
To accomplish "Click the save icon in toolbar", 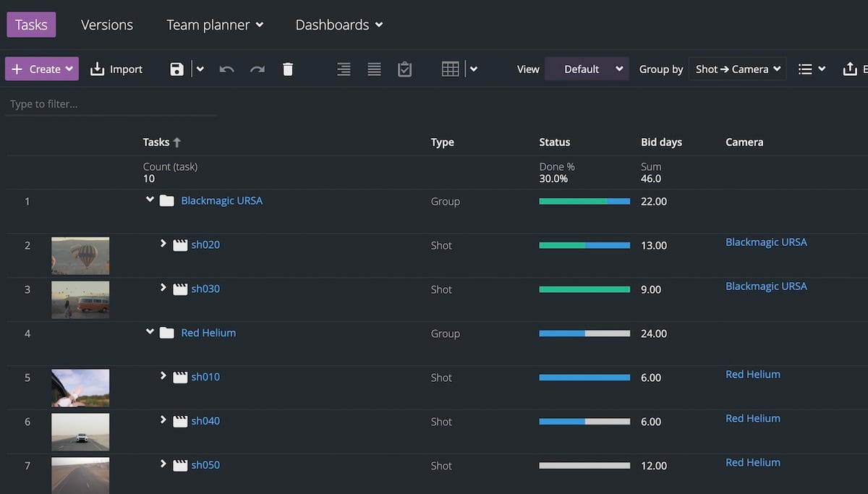I will click(x=176, y=69).
